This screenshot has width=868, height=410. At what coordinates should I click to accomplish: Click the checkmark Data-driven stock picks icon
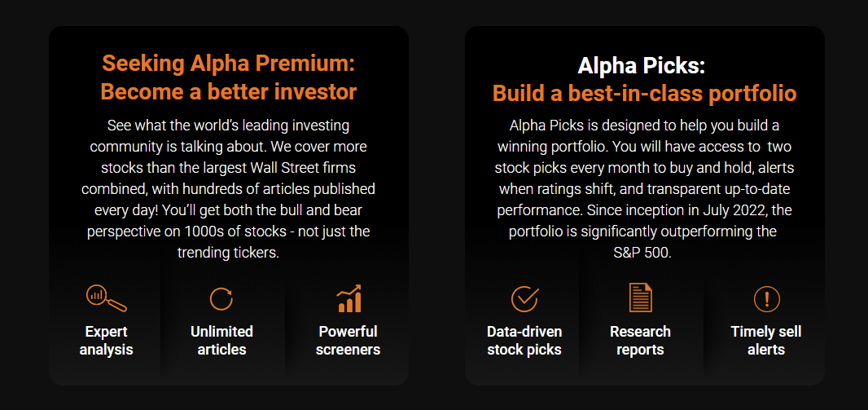tap(524, 298)
